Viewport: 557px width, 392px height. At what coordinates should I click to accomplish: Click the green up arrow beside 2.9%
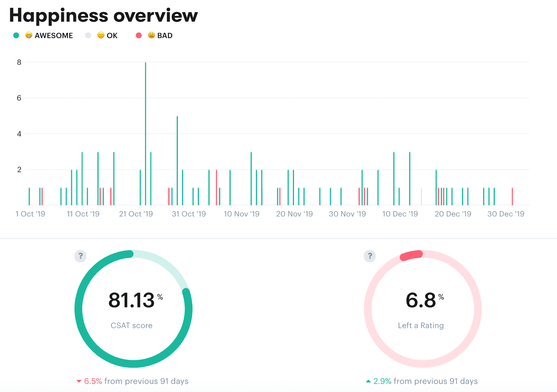(368, 381)
